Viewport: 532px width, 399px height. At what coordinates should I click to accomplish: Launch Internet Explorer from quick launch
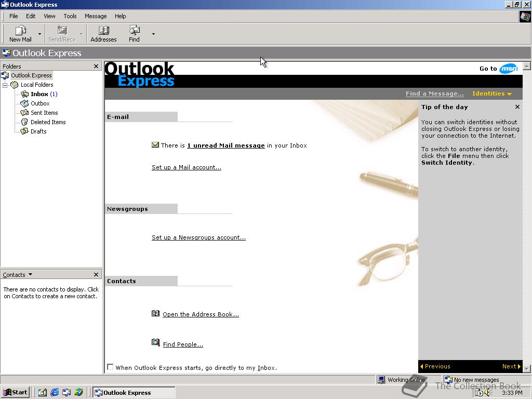pos(55,393)
